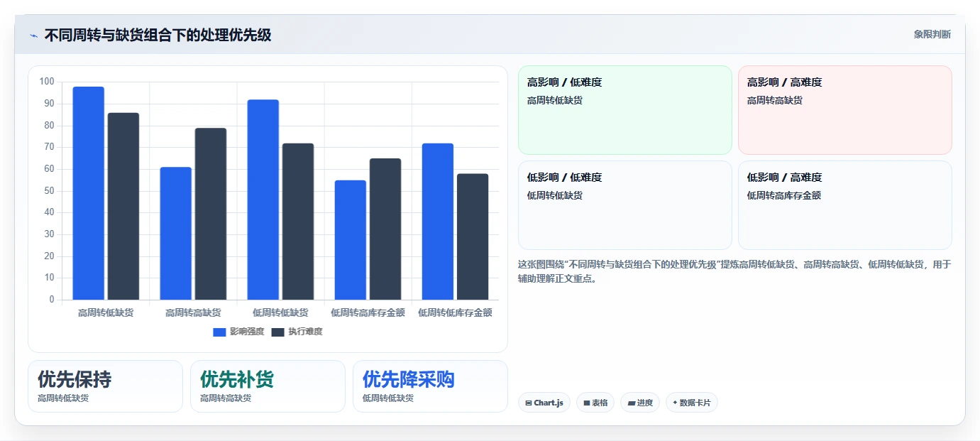This screenshot has height=441, width=980.
Task: Click x-axis label 低周转低缺货
Action: (x=280, y=312)
